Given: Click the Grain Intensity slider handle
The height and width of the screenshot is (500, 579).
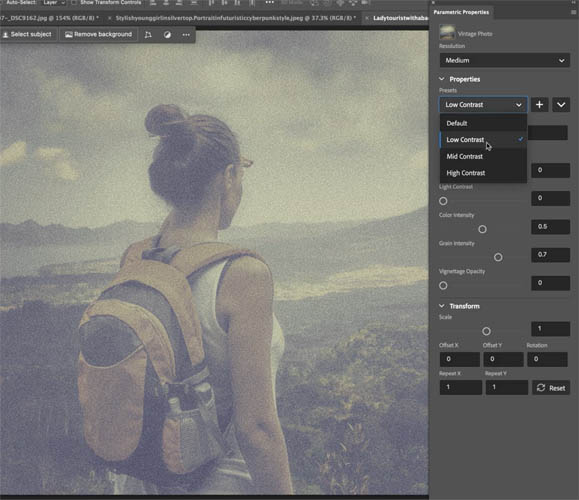Looking at the screenshot, I should pyautogui.click(x=498, y=257).
